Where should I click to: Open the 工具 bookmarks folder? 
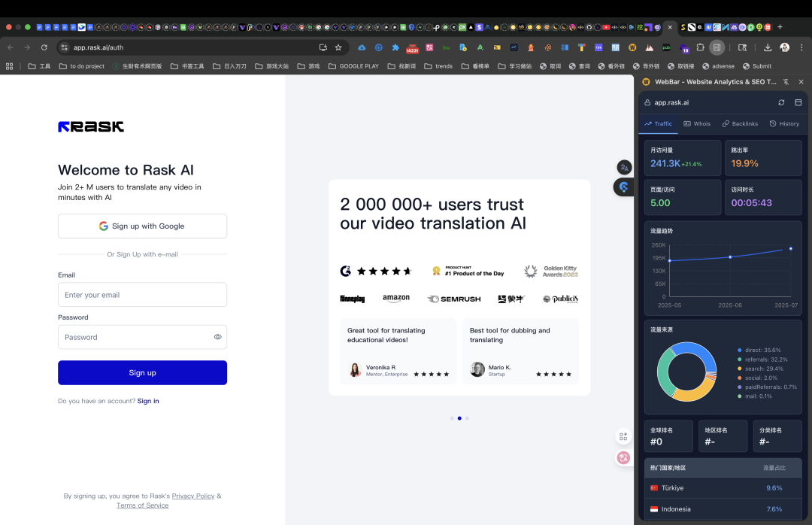(39, 66)
